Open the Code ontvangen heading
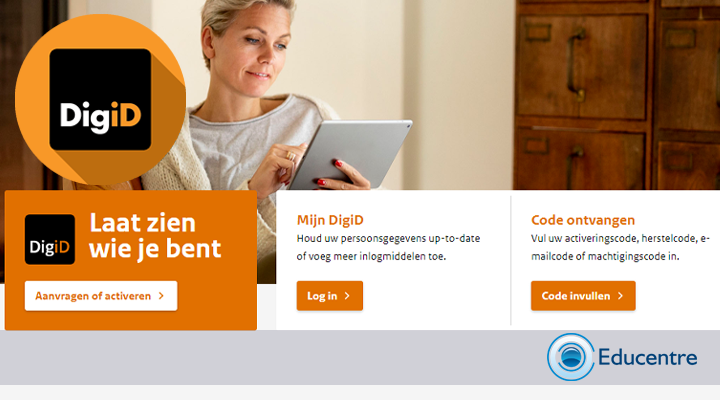Viewport: 720px width, 400px height. coord(583,220)
